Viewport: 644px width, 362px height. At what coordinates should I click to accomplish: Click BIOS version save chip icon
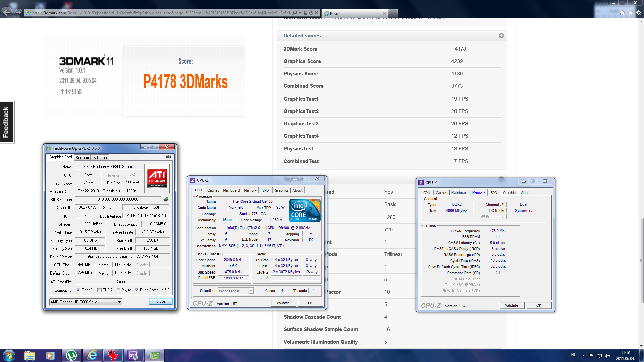(x=166, y=199)
